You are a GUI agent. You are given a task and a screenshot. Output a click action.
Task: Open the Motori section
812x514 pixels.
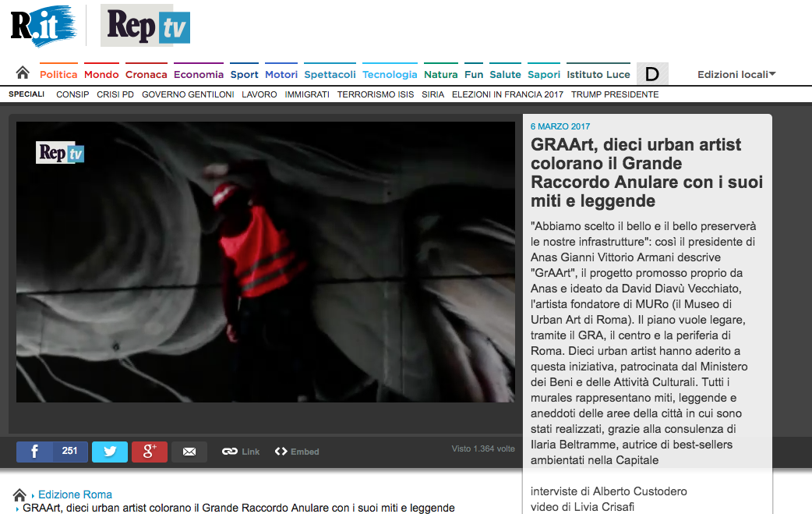pyautogui.click(x=281, y=75)
